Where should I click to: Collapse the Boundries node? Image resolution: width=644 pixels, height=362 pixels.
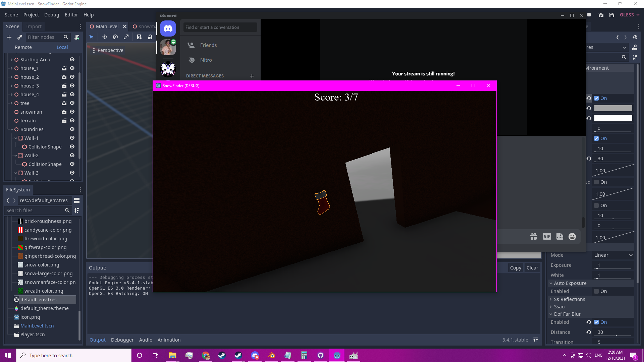coord(11,129)
